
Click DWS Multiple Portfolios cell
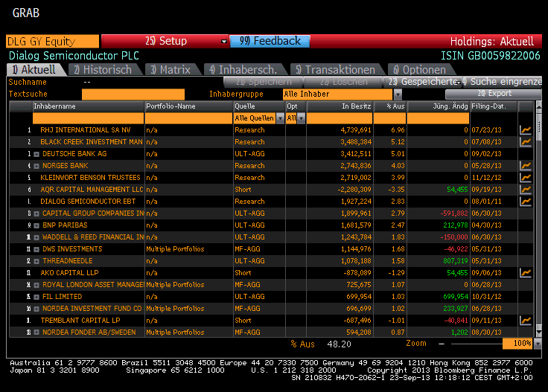point(175,249)
